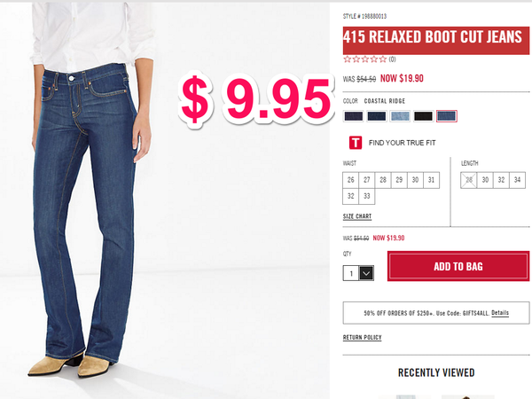Open the promo Details link
Viewport: 532px width, 399px height.
[500, 313]
